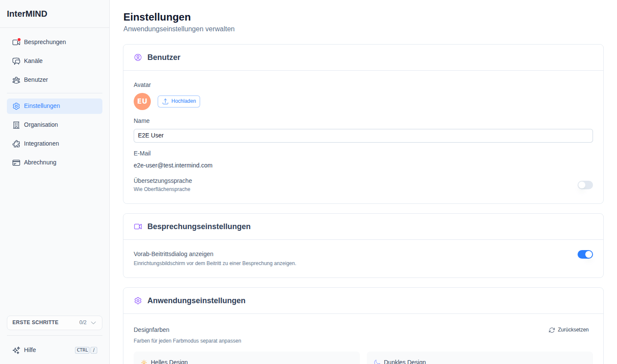Toggle Vorab-Beitrittsdialog anzeigen switch
The height and width of the screenshot is (364, 617).
point(585,254)
